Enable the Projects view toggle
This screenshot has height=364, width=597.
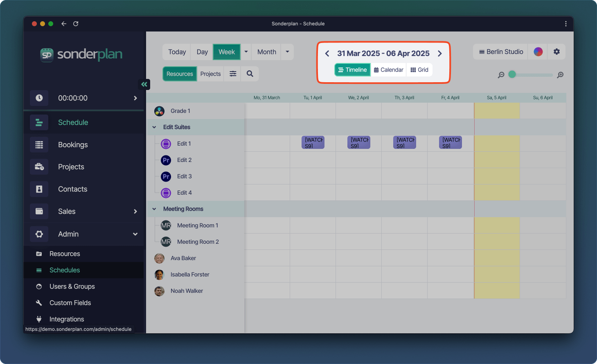[210, 74]
